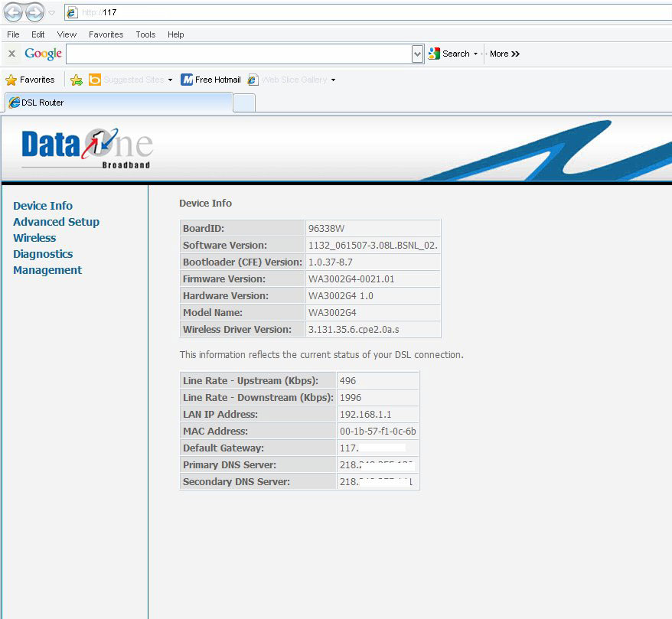Screen dimensions: 672x619
Task: Click the browser Back arrow button
Action: tap(13, 12)
